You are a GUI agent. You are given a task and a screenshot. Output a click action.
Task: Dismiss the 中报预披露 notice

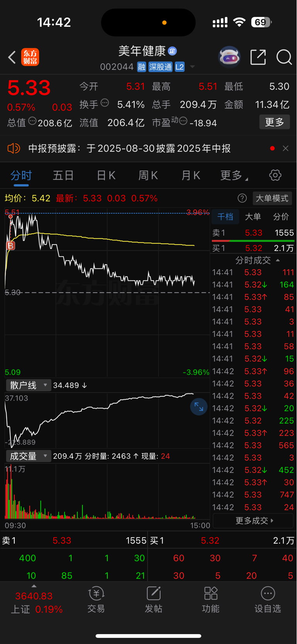point(285,149)
